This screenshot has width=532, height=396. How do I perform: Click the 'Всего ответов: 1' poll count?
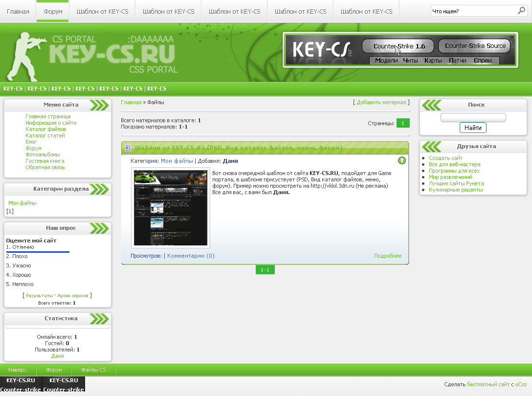coord(57,303)
